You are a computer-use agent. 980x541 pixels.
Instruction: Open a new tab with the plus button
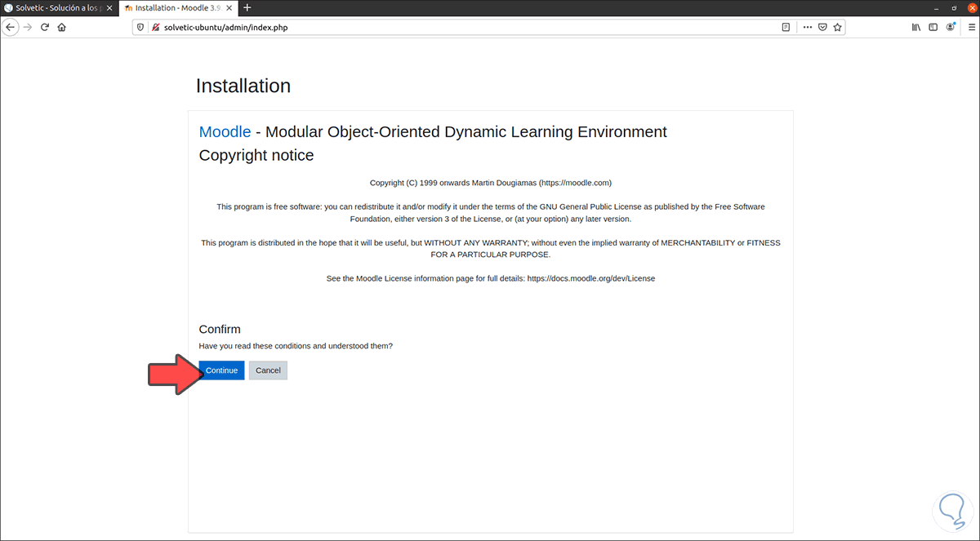click(x=249, y=7)
